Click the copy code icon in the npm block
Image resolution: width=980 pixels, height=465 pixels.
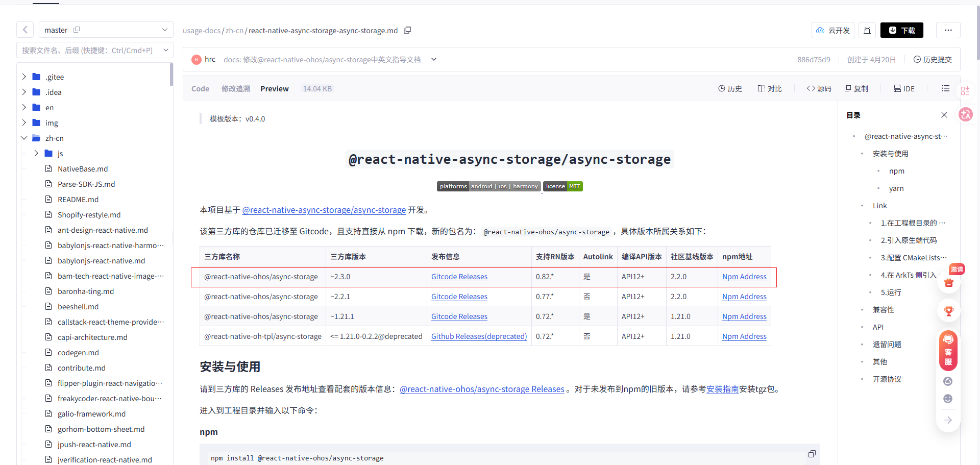812,454
